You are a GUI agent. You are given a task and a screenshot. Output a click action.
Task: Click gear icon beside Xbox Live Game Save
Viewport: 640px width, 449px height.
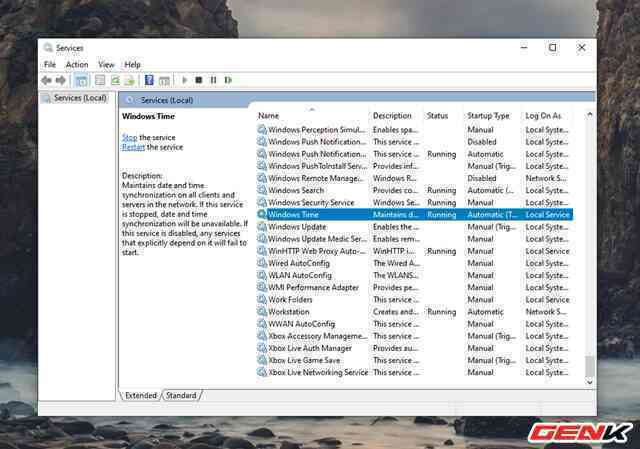[x=262, y=360]
